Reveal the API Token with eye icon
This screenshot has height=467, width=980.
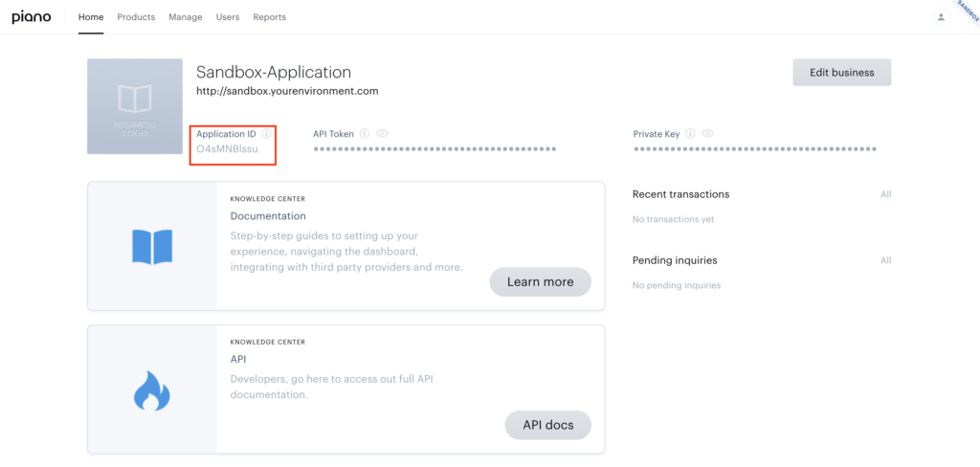[382, 133]
